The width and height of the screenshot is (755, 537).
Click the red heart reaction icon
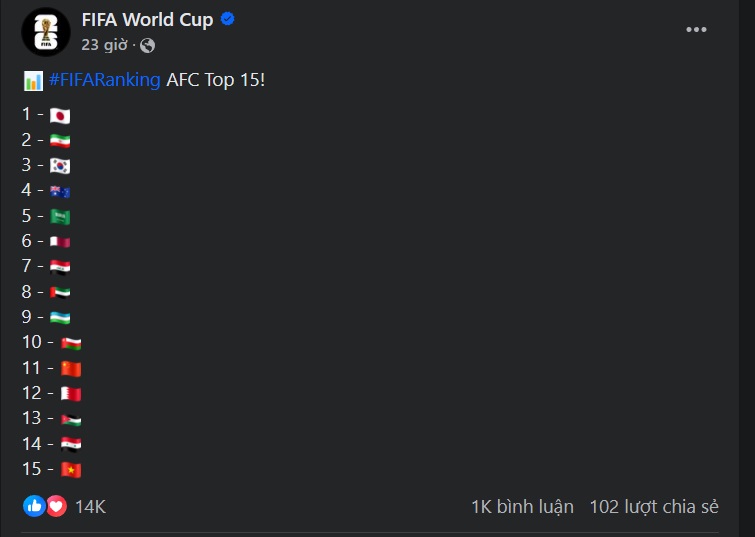pos(56,506)
